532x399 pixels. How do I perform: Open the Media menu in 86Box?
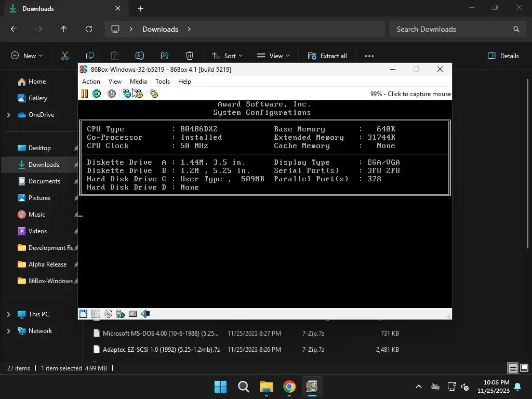click(x=138, y=82)
